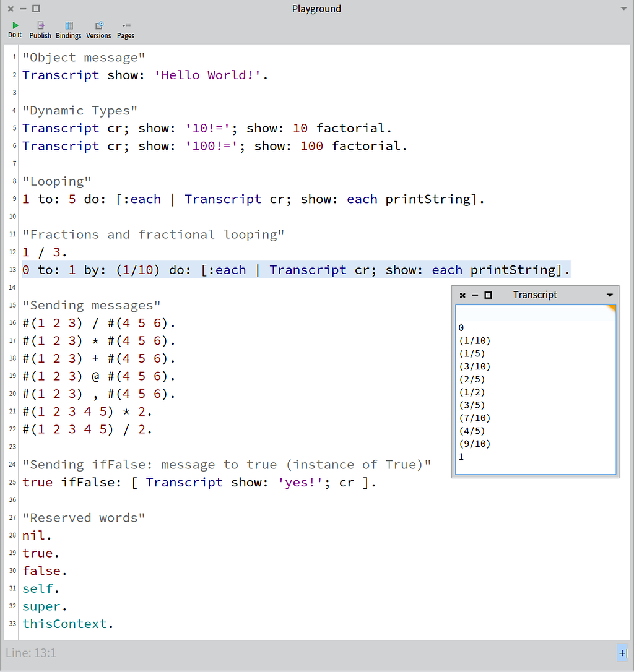The width and height of the screenshot is (634, 672).
Task: Click (1/10) in Transcript output
Action: (x=474, y=341)
